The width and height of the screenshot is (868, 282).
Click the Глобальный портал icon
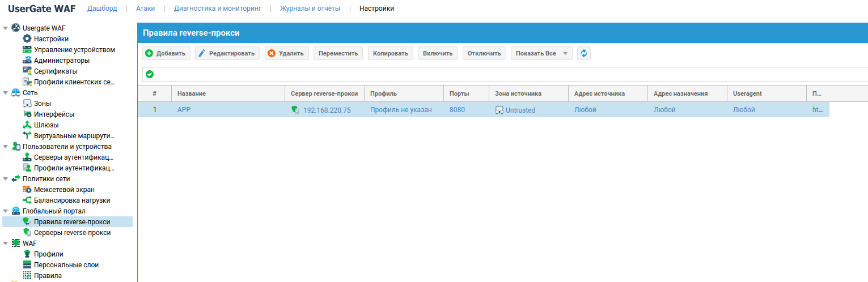[16, 211]
